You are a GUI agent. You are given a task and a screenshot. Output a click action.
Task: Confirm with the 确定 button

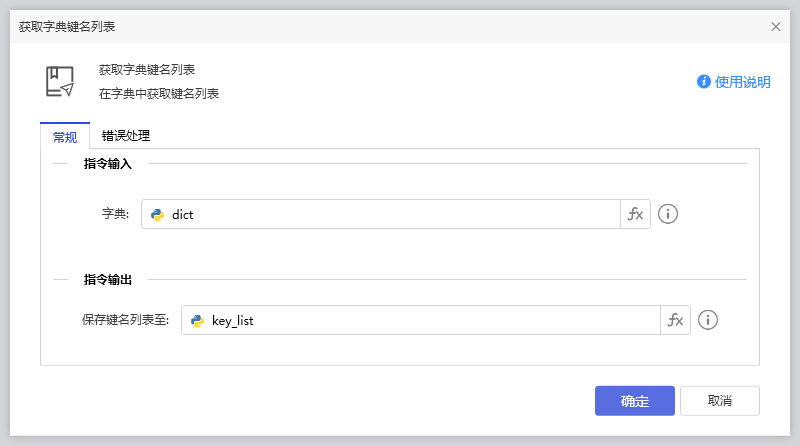(x=634, y=401)
